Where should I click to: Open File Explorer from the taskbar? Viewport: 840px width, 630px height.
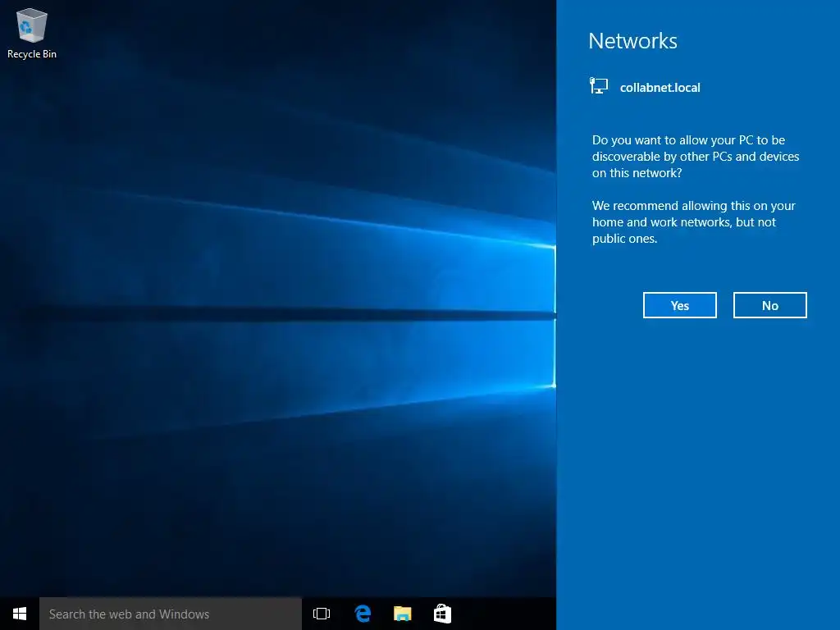tap(402, 614)
